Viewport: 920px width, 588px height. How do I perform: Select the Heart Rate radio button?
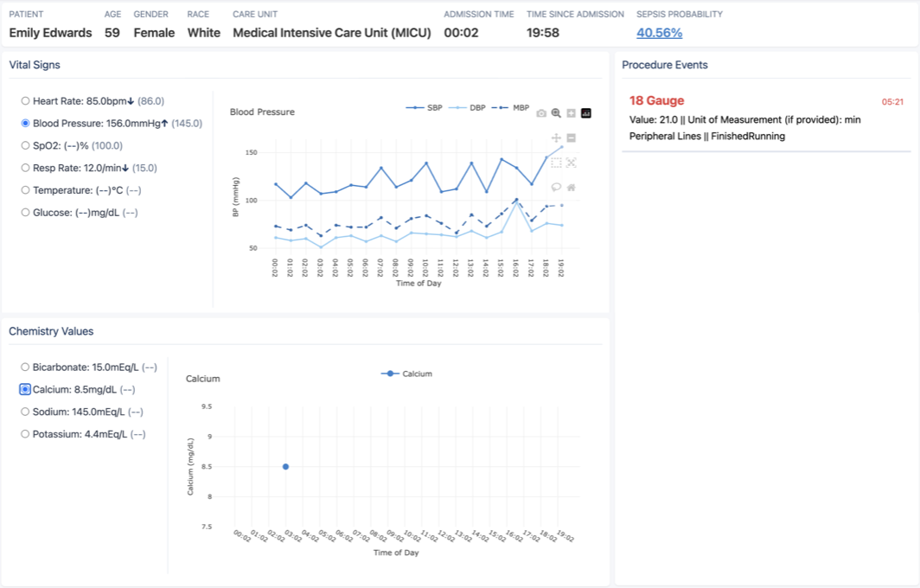26,100
